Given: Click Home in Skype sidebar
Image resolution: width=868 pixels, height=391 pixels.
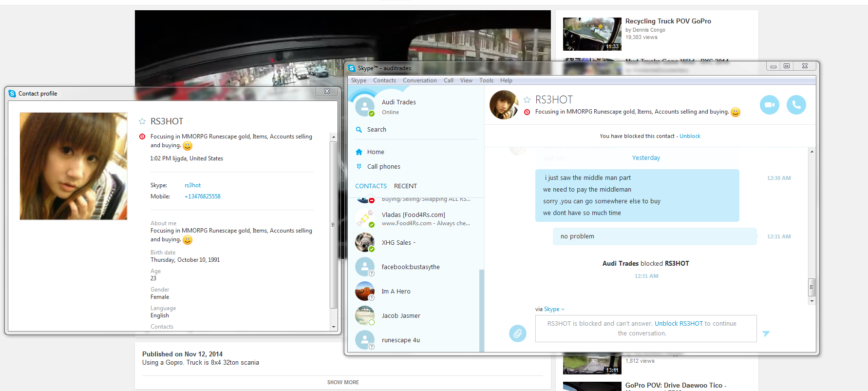Looking at the screenshot, I should (376, 152).
